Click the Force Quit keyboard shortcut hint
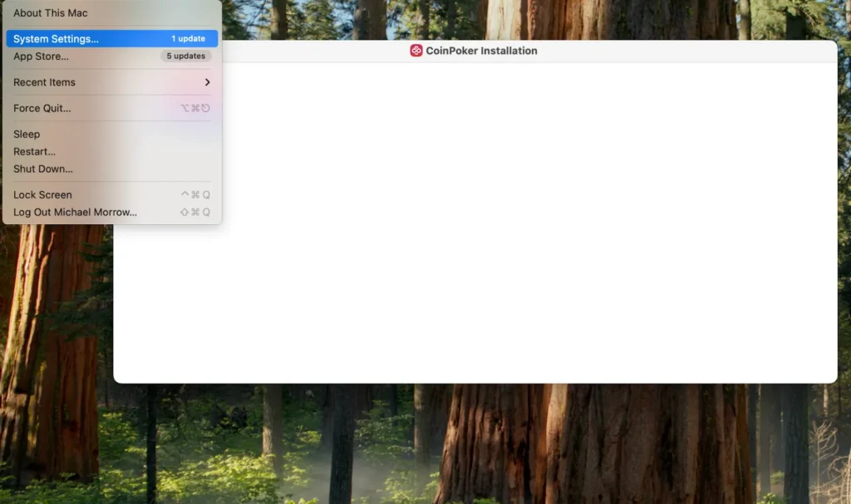 click(194, 108)
